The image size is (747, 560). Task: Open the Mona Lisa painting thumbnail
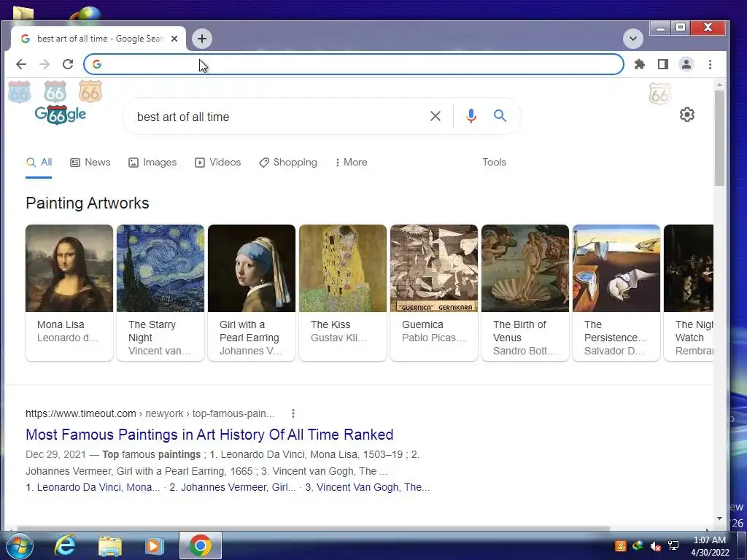69,268
